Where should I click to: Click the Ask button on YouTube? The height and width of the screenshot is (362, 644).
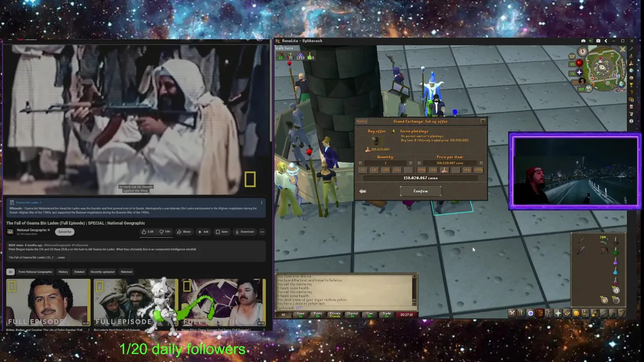[x=203, y=232]
